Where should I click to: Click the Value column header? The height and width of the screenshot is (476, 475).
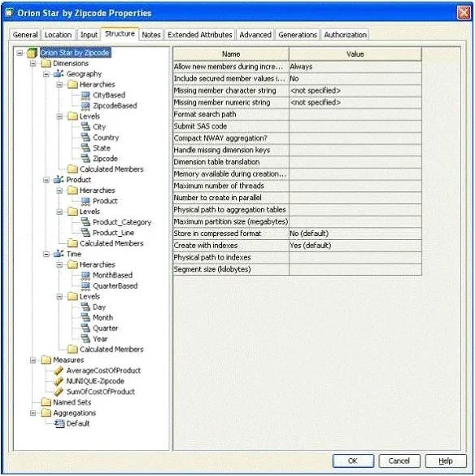[x=355, y=54]
